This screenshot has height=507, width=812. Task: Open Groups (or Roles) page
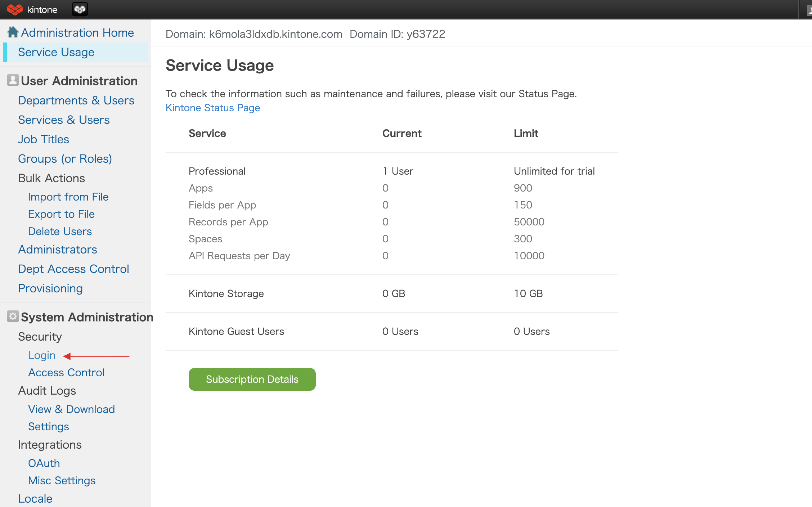click(x=65, y=159)
